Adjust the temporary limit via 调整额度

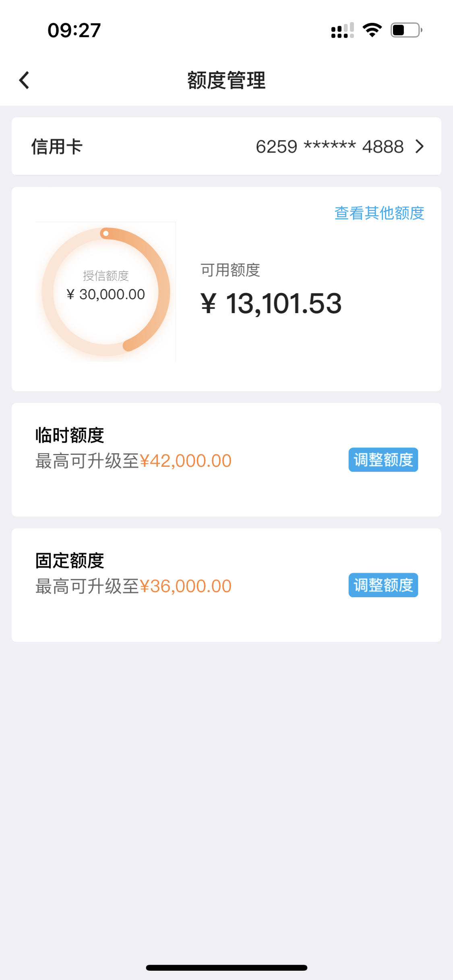(383, 460)
